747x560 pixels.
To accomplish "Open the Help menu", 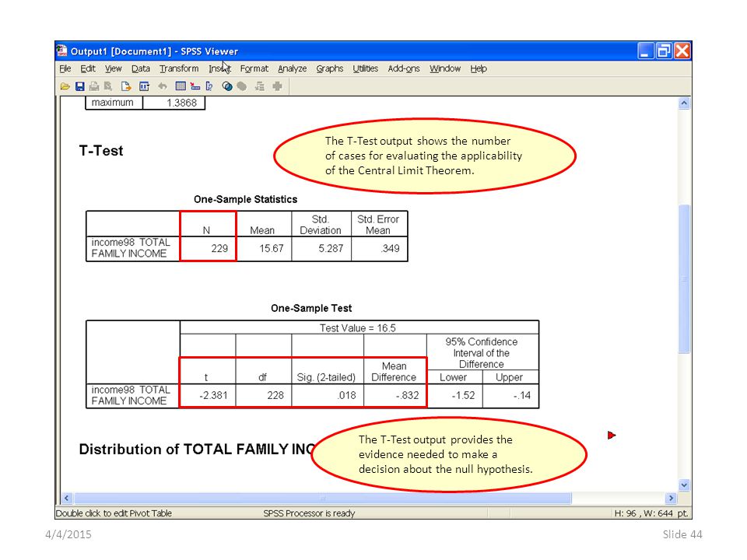I will (x=479, y=68).
